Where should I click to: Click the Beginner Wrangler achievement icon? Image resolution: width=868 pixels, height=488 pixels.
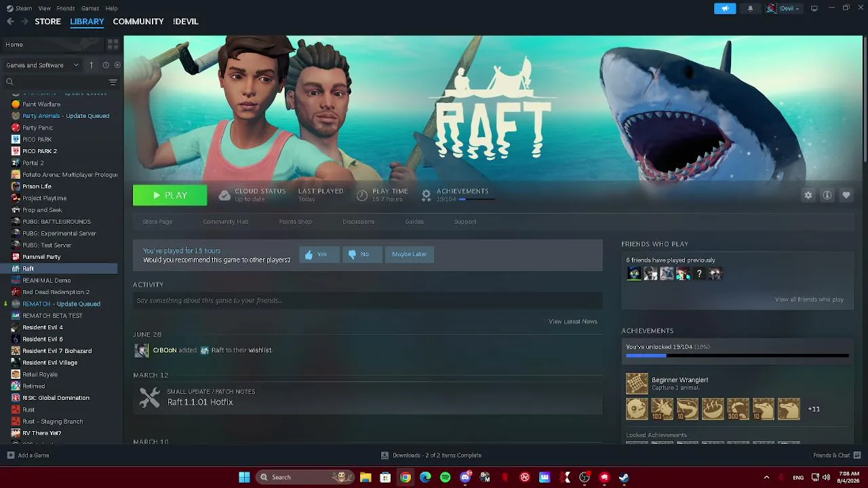click(637, 384)
